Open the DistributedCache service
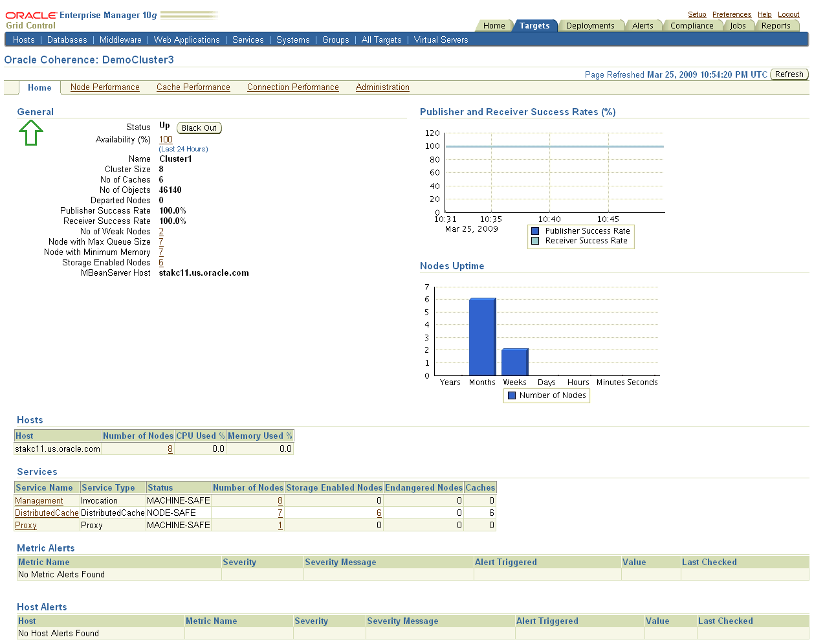 tap(47, 513)
